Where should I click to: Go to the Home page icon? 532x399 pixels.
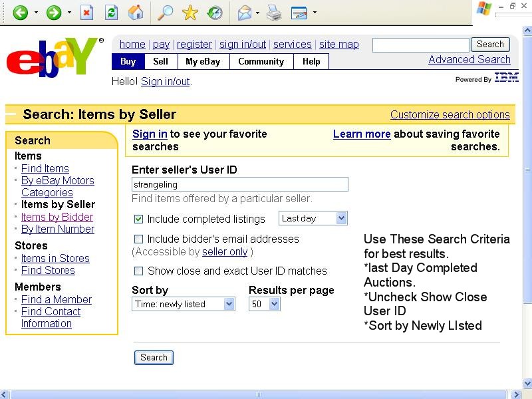click(x=136, y=13)
